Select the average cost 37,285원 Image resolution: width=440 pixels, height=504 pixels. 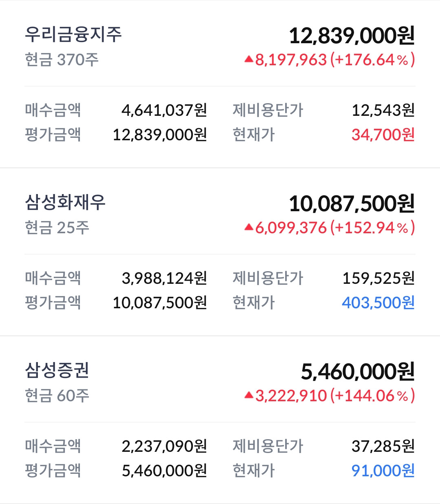coord(383,446)
